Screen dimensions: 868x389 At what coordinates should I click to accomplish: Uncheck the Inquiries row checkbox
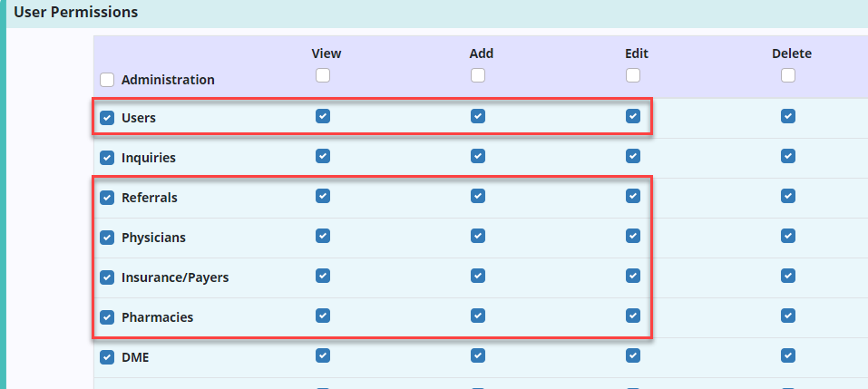click(x=107, y=158)
